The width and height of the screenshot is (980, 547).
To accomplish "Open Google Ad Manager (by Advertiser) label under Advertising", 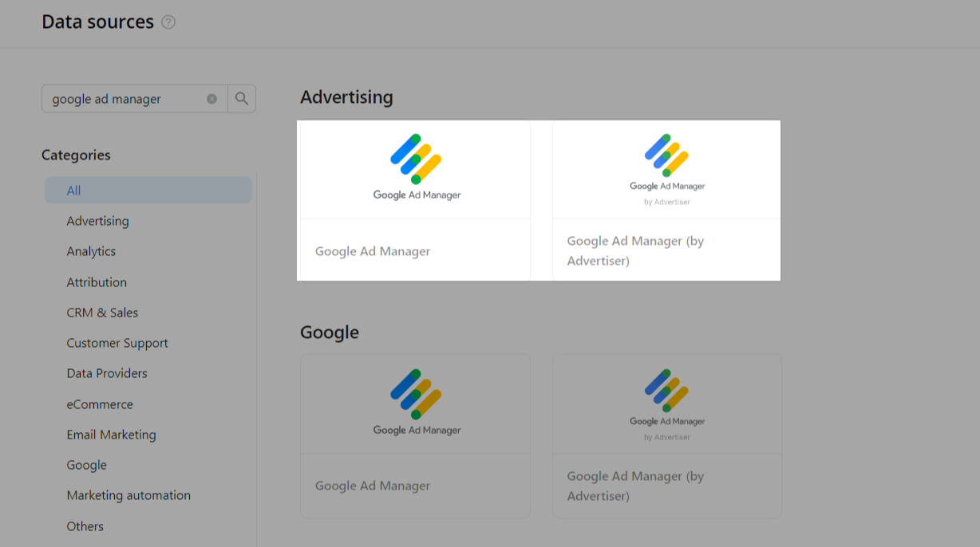I will (635, 250).
